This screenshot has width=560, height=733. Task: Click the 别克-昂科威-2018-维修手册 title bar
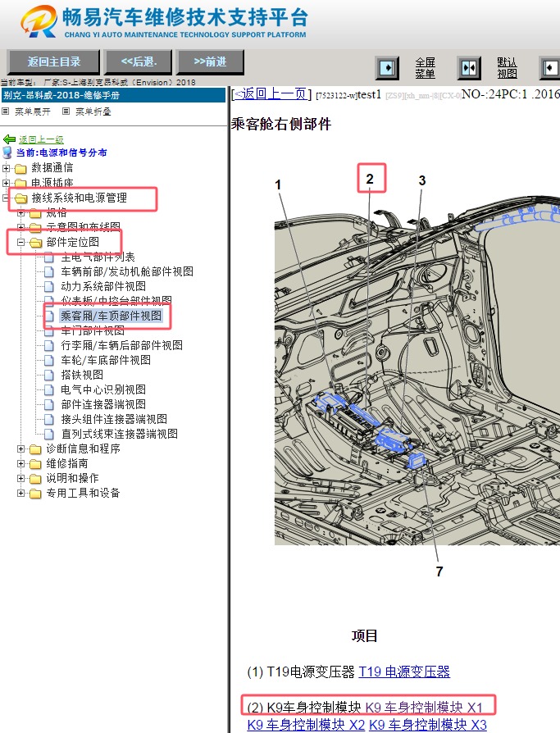(x=114, y=95)
